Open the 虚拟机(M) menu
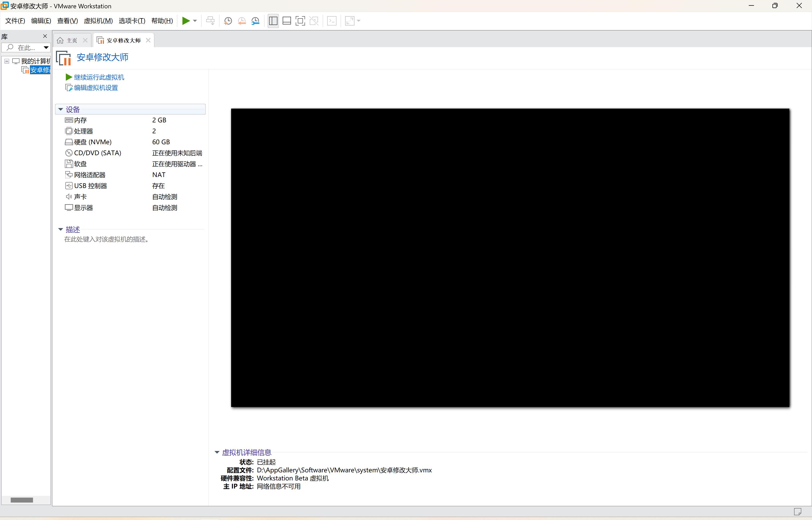812x520 pixels. point(98,21)
